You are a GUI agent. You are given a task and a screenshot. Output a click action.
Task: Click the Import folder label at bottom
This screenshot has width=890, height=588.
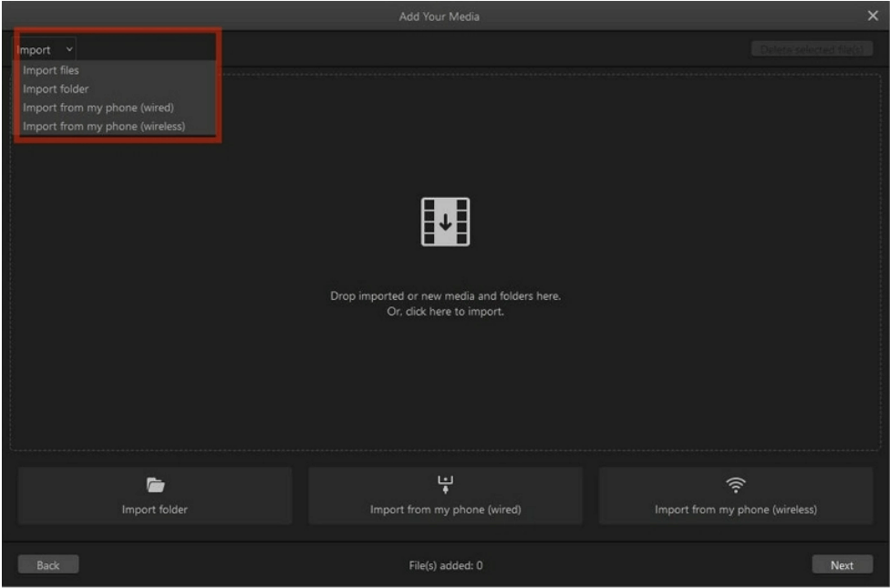155,510
